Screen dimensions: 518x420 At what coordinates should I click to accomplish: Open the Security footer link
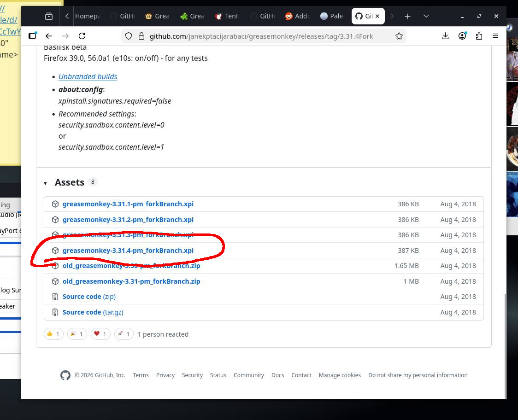coord(192,375)
